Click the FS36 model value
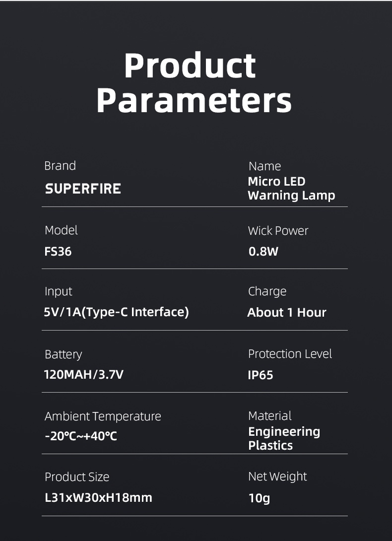The width and height of the screenshot is (392, 541). coord(58,252)
